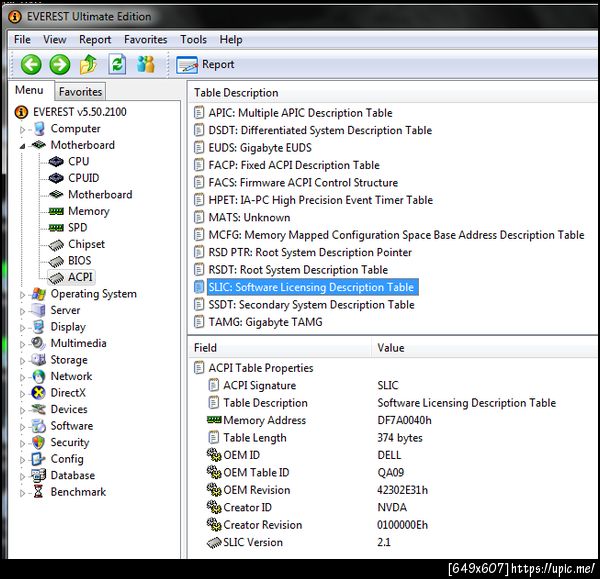
Task: Click the Value column header
Action: tap(484, 347)
